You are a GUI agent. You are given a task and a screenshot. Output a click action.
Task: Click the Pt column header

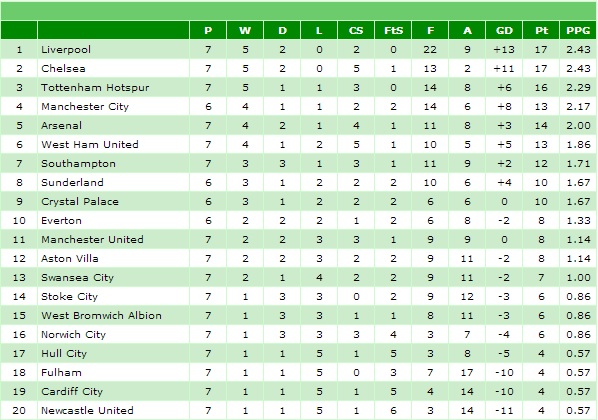541,31
